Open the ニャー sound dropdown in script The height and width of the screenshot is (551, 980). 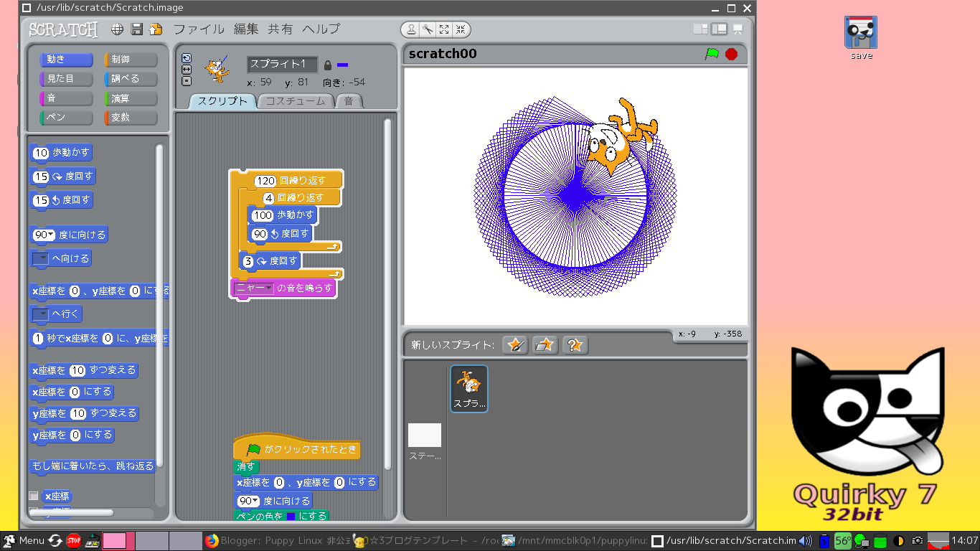[255, 288]
